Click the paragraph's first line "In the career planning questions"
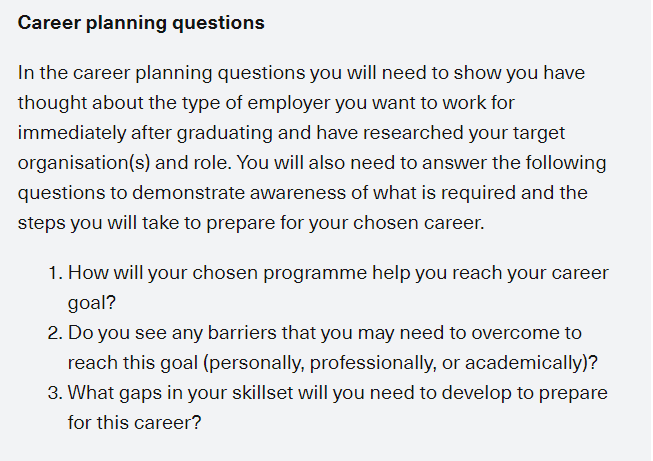The height and width of the screenshot is (461, 653). [x=301, y=73]
